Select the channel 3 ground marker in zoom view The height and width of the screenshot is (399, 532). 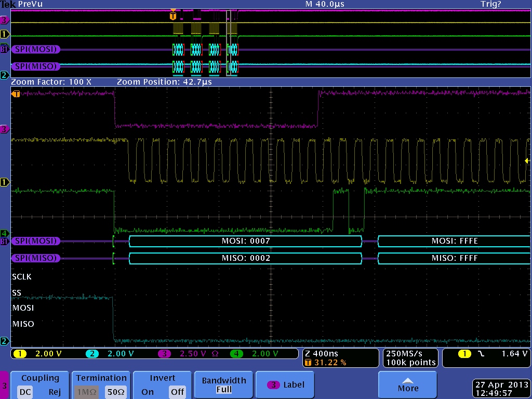(x=5, y=129)
